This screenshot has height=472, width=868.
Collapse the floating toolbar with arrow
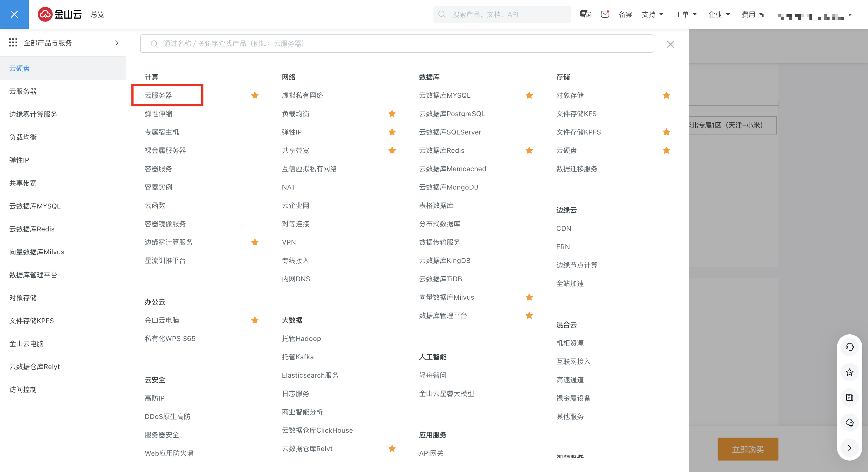point(849,447)
